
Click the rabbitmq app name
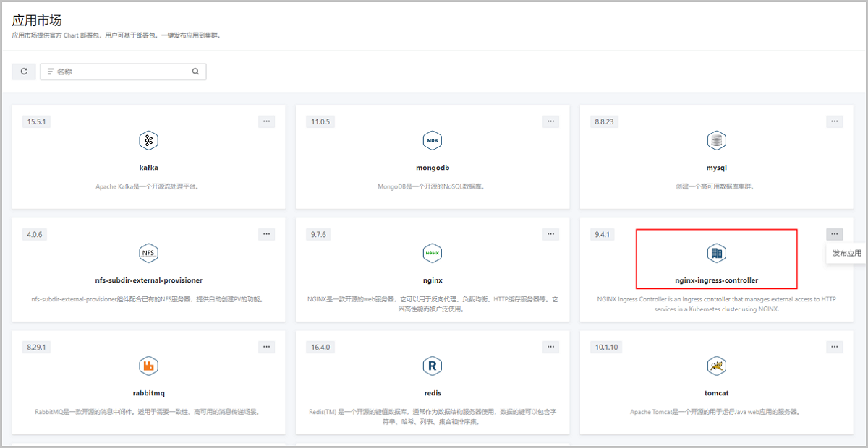pyautogui.click(x=148, y=393)
